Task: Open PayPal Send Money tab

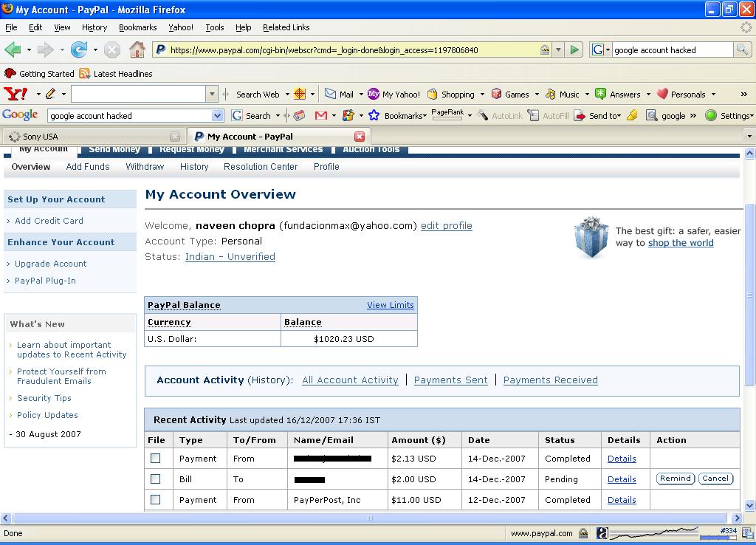Action: point(114,149)
